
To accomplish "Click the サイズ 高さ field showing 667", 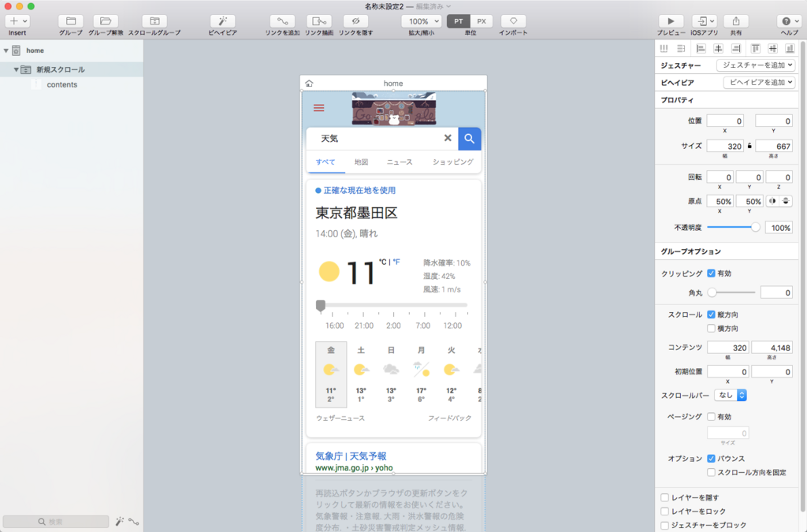I will click(774, 146).
